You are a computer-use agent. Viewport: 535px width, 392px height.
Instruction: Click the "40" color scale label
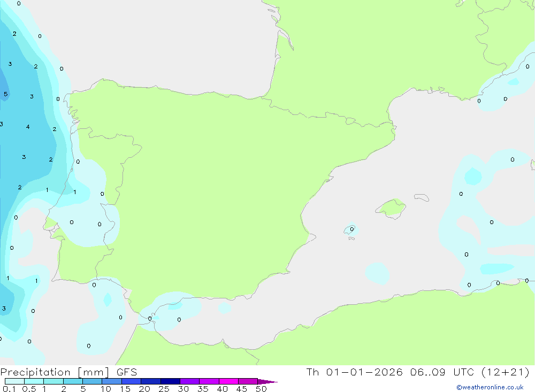(223, 389)
